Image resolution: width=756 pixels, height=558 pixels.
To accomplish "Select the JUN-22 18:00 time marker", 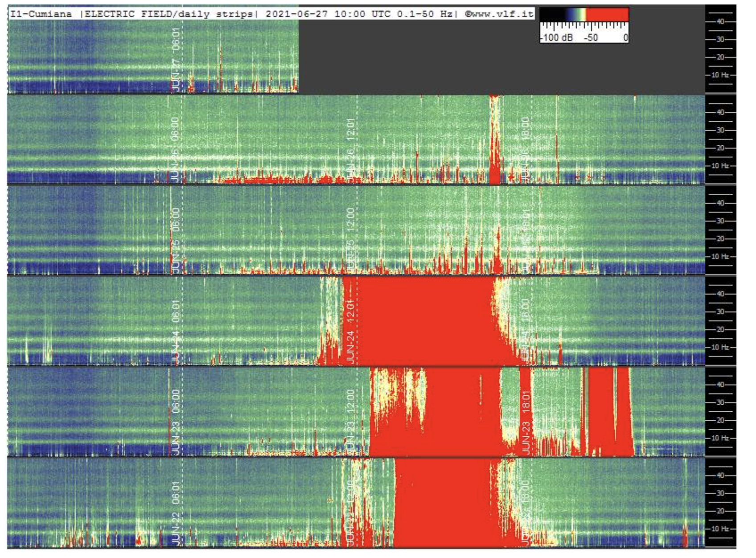I will coord(525,513).
